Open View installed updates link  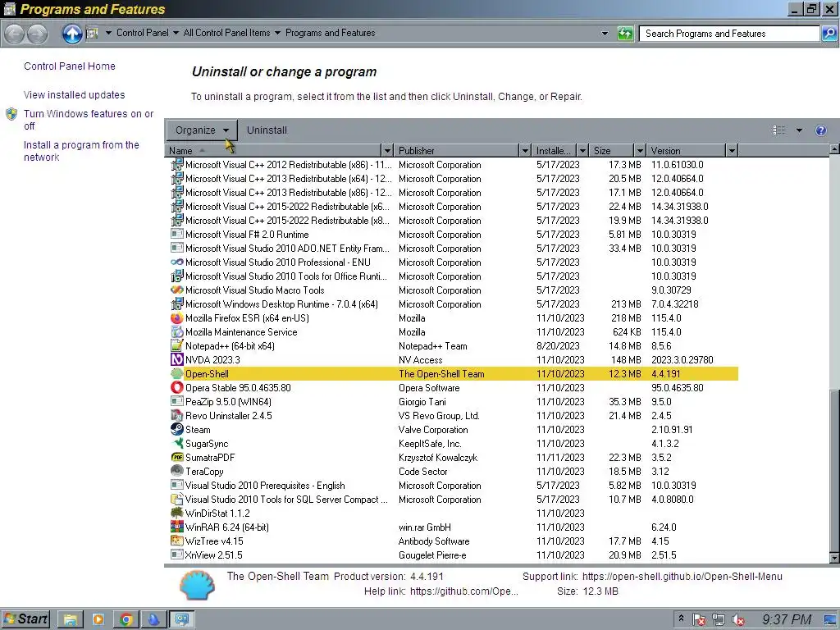pyautogui.click(x=74, y=95)
